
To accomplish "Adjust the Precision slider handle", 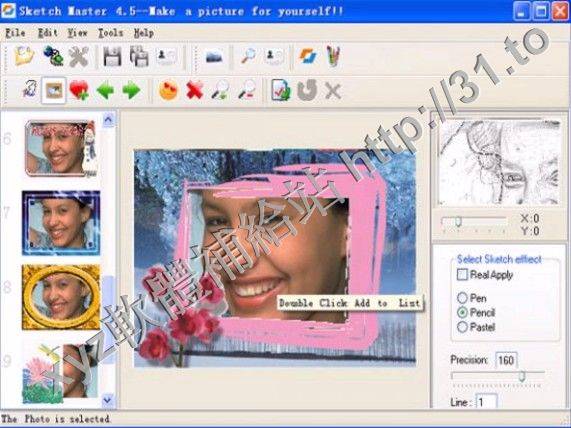I will pos(522,376).
